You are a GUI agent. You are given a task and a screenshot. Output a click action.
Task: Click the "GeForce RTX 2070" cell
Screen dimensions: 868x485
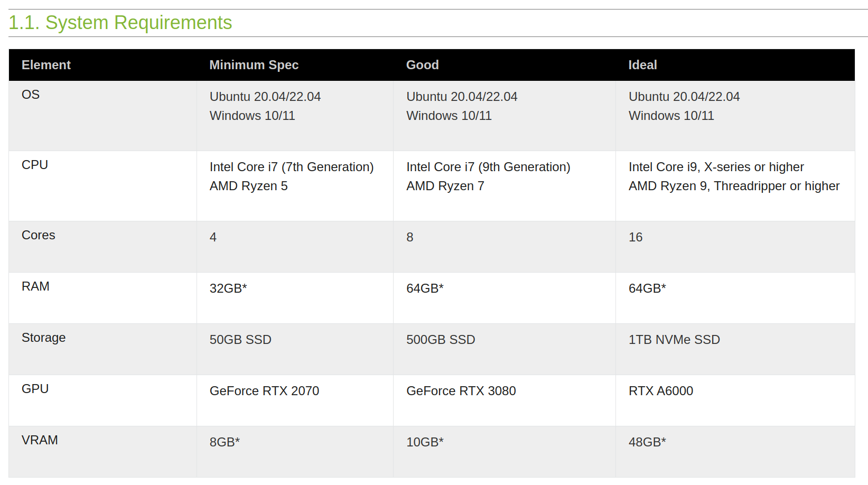pos(264,391)
